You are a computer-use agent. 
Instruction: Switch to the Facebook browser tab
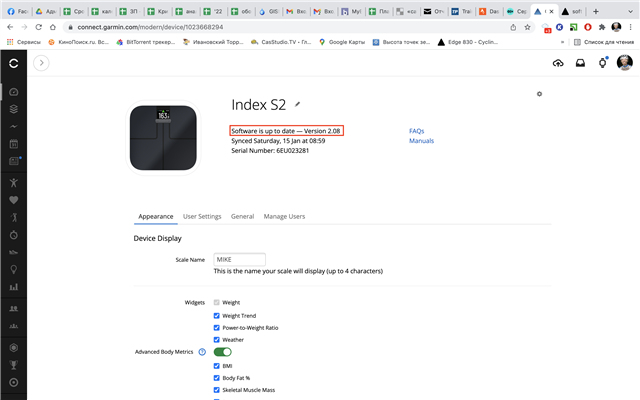tap(17, 11)
